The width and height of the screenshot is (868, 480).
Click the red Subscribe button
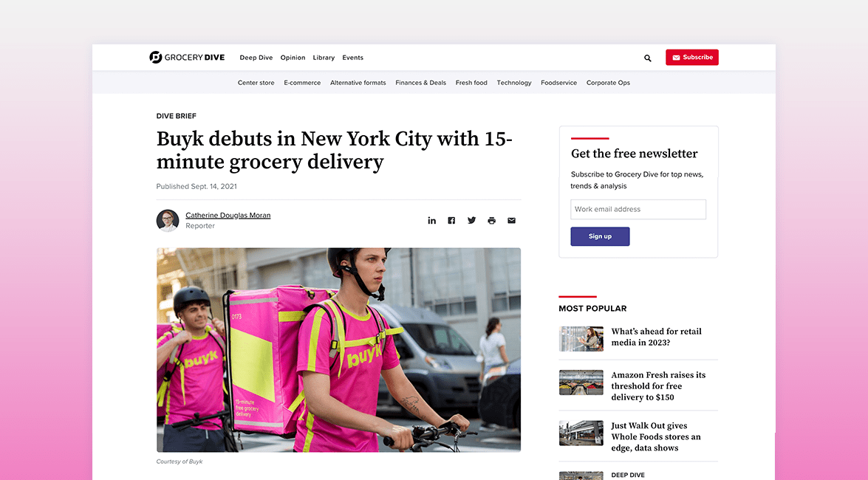pos(692,57)
